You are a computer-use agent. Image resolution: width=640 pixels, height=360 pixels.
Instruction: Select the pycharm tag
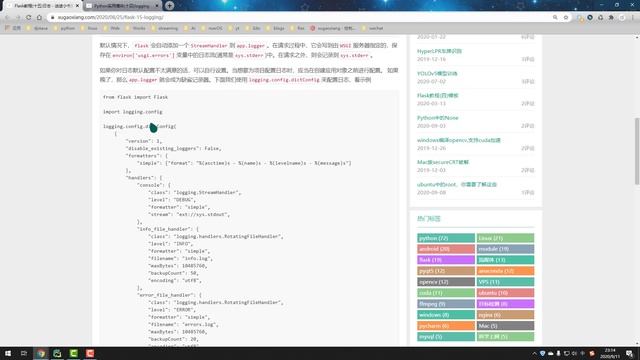(446, 326)
